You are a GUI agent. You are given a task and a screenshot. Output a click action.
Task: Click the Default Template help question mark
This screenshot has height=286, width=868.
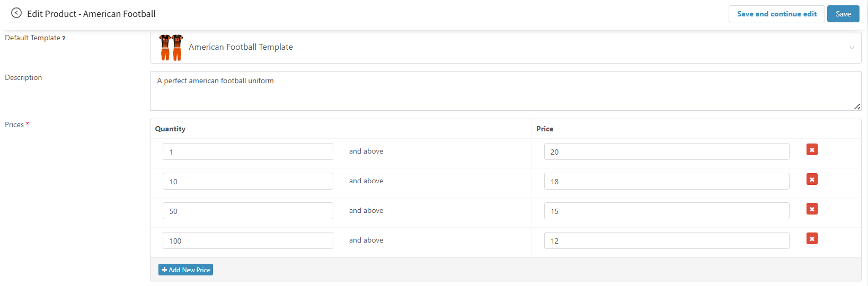(64, 38)
